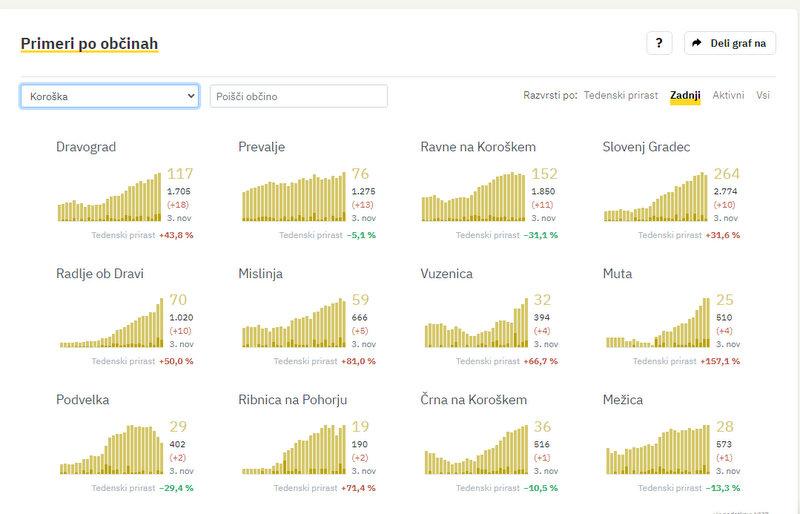Click the Poišči občino search field
The image size is (800, 514).
[x=298, y=96]
